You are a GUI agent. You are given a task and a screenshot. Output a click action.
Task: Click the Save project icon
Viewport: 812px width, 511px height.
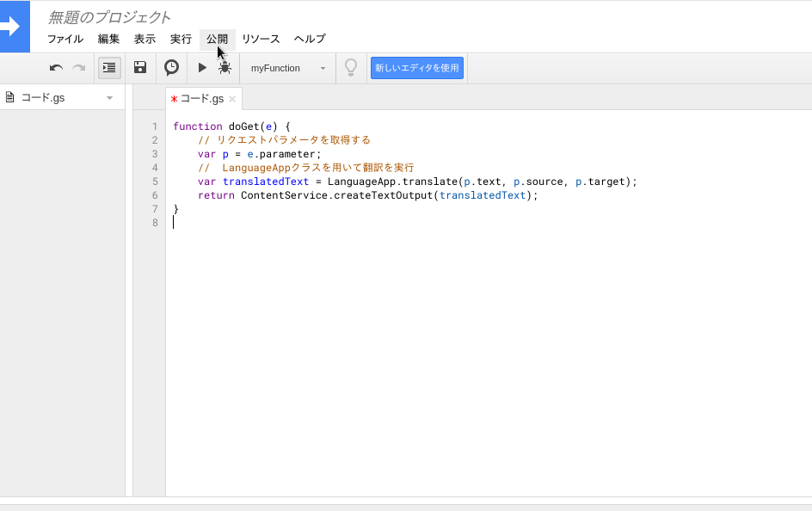point(139,67)
